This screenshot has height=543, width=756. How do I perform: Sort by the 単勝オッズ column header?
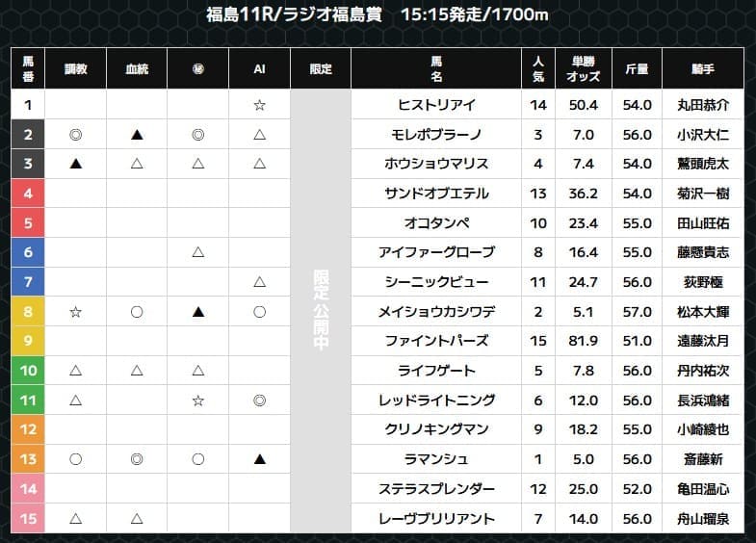(x=584, y=69)
